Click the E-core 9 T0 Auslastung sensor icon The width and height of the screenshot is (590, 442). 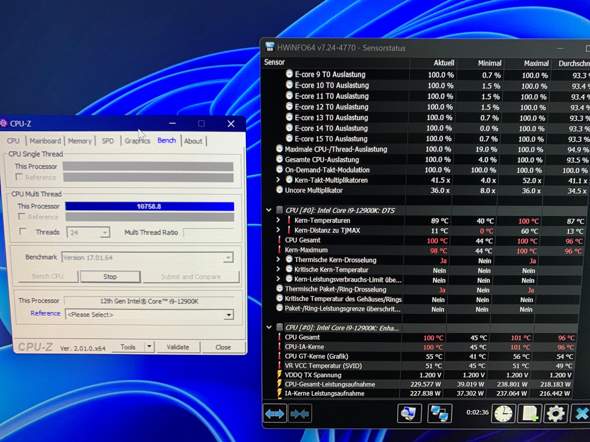[289, 74]
